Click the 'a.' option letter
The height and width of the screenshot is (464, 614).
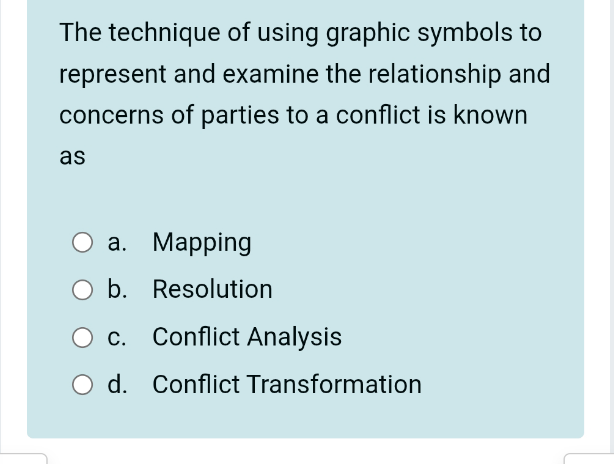click(117, 243)
